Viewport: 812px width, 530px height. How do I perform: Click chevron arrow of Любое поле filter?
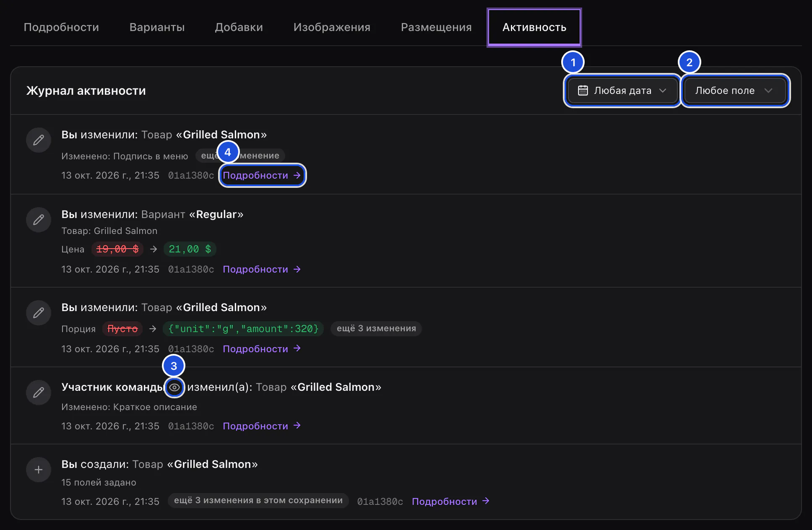click(x=768, y=91)
